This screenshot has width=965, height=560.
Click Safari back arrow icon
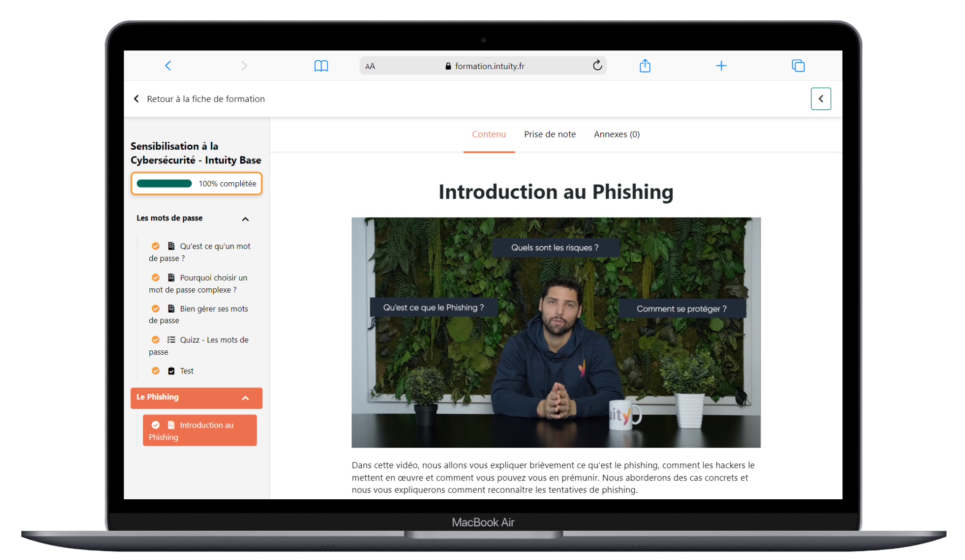pos(168,66)
